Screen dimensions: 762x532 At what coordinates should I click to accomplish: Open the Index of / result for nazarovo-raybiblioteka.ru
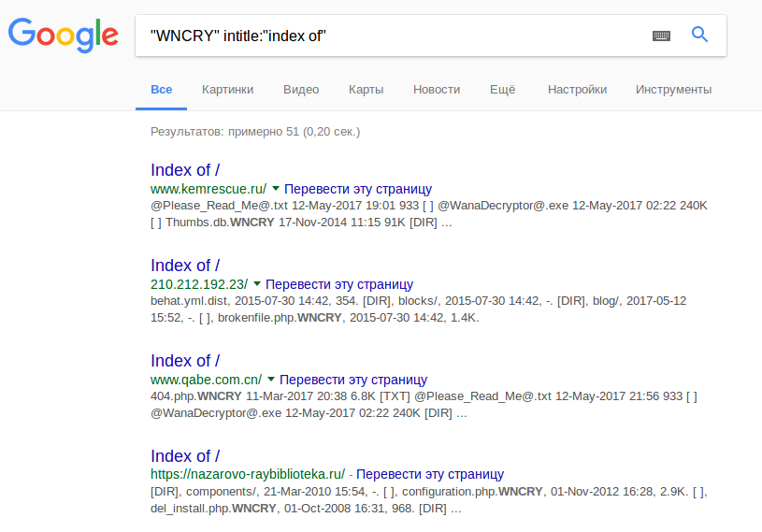tap(185, 455)
